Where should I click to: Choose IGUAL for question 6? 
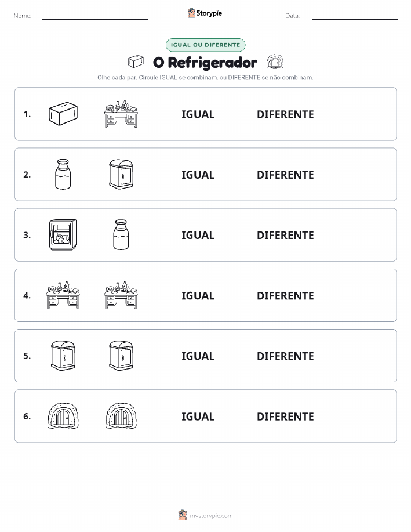click(x=198, y=417)
